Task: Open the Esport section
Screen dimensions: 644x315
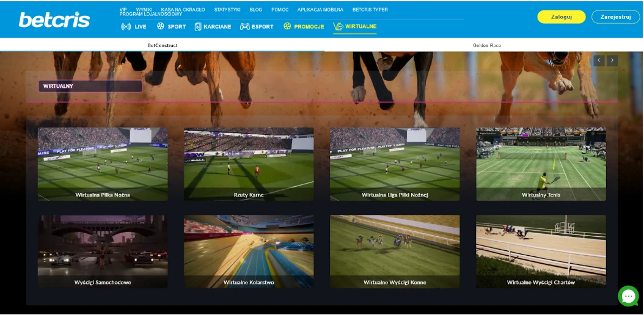Action: point(257,27)
